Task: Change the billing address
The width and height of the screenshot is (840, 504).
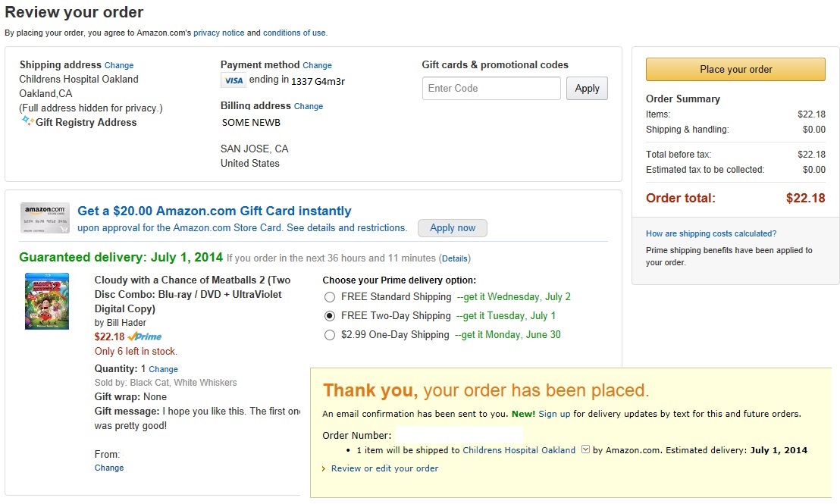Action: pyautogui.click(x=309, y=106)
